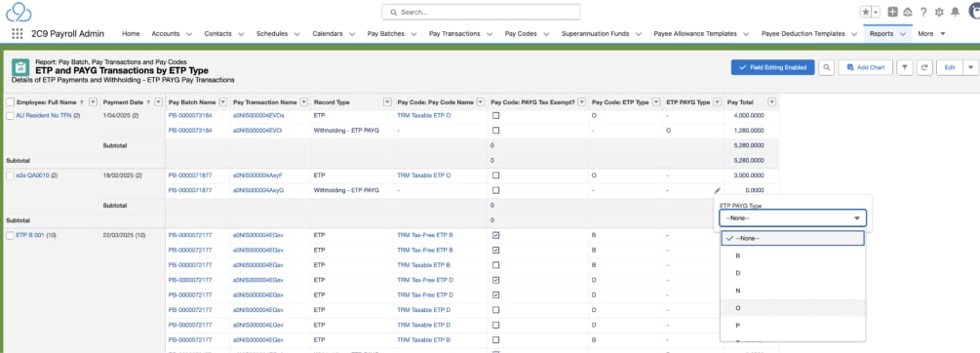Viewport: 980px width, 353px height.
Task: Open Record Type column menu
Action: pos(387,101)
